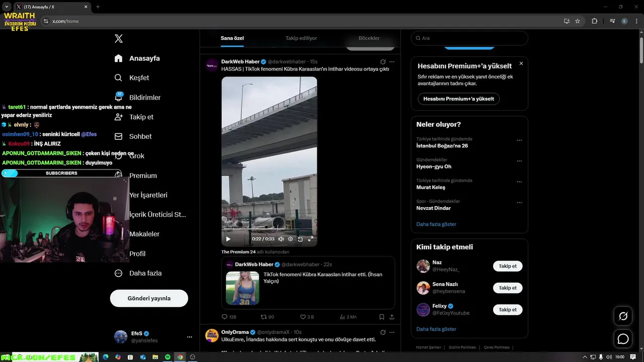Click the Gönderi yayınla post button
The height and width of the screenshot is (362, 644).
coord(149,298)
